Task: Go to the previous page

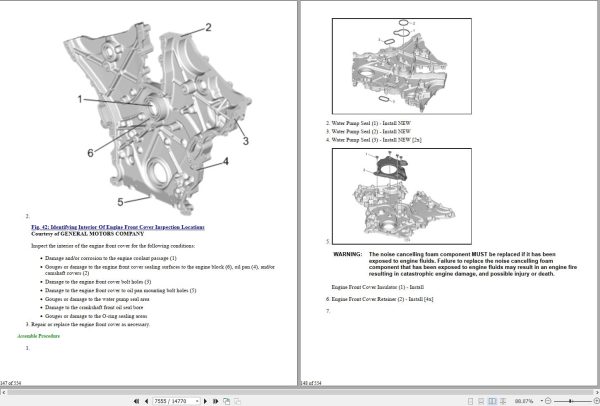Action: (x=147, y=401)
